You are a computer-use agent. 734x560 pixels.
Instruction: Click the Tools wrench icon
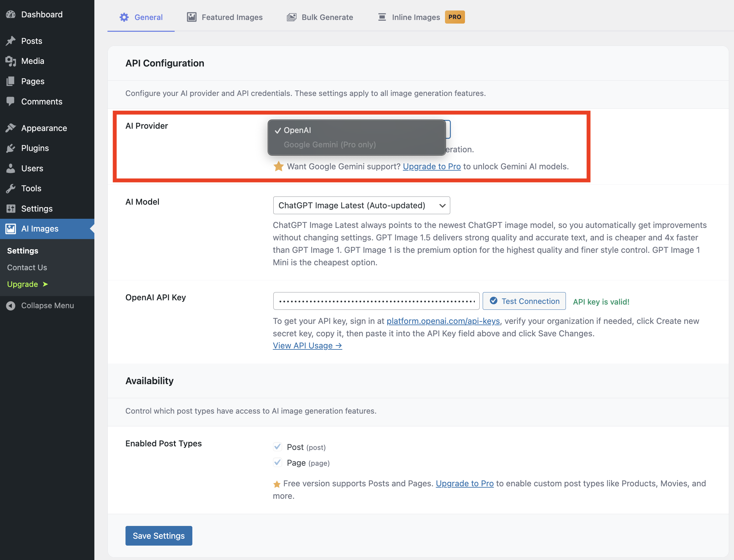pos(11,188)
